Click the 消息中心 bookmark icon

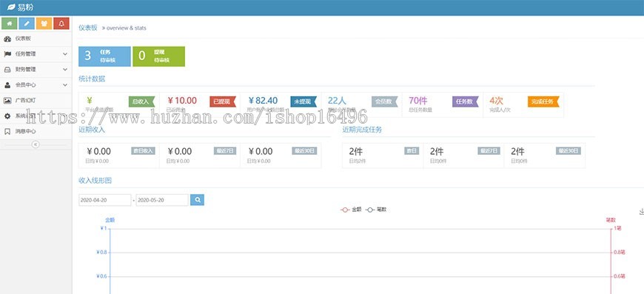click(x=7, y=131)
